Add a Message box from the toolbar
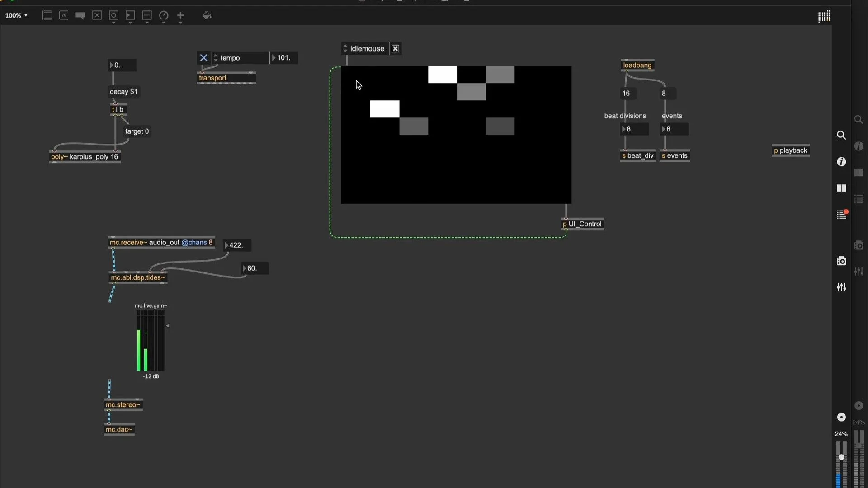The width and height of the screenshot is (868, 488). coord(64,15)
